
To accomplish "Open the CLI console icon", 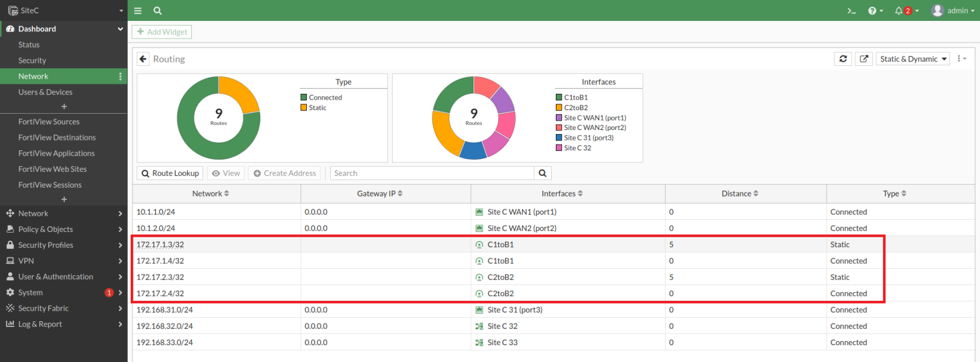I will coord(851,10).
